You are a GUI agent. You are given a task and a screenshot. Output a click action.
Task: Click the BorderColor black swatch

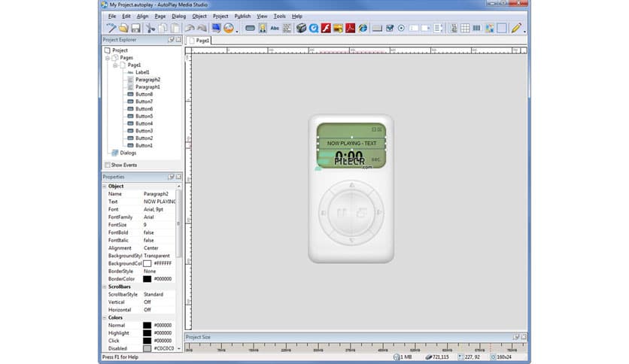tap(147, 279)
